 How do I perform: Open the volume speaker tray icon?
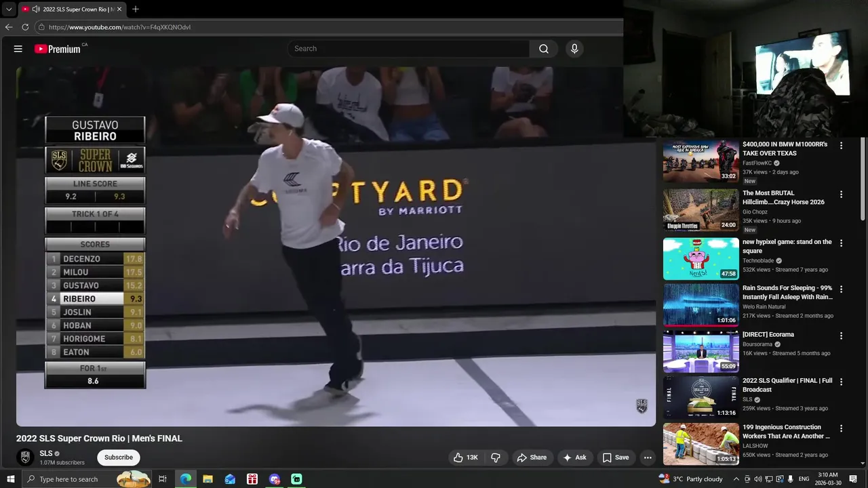click(758, 479)
